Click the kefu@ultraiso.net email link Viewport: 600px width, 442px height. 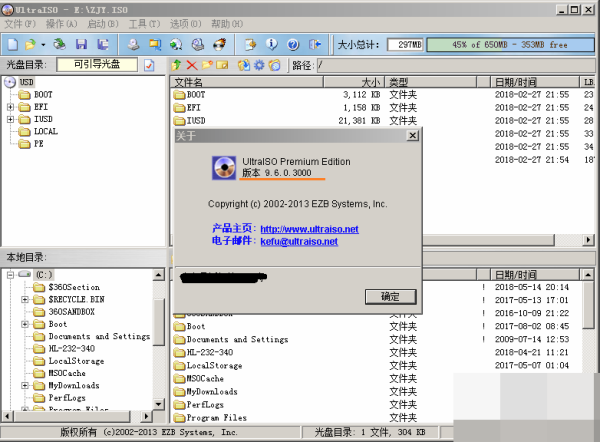point(299,241)
